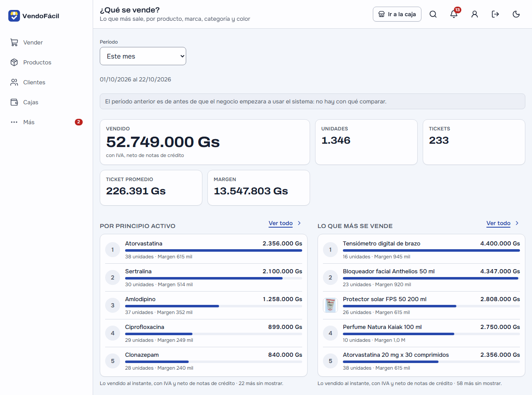Image resolution: width=532 pixels, height=395 pixels.
Task: Click the Ir a la caja button
Action: pos(397,14)
